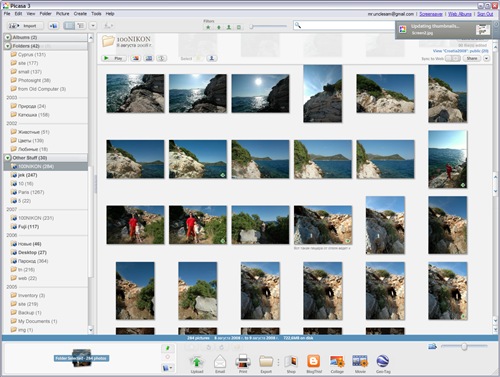Click the small thumbnail-size icon by zoom slider
The height and width of the screenshot is (377, 500).
point(432,347)
